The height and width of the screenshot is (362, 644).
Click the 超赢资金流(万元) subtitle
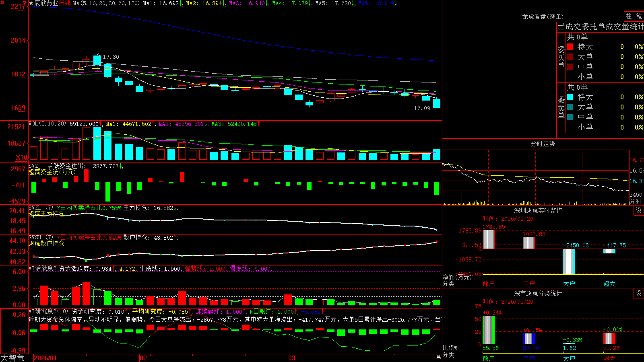point(52,172)
